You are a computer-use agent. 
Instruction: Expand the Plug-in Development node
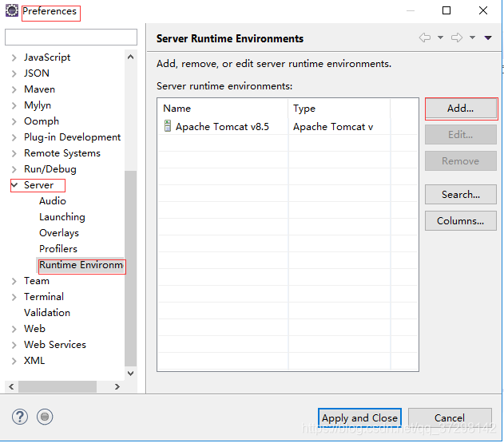click(14, 137)
